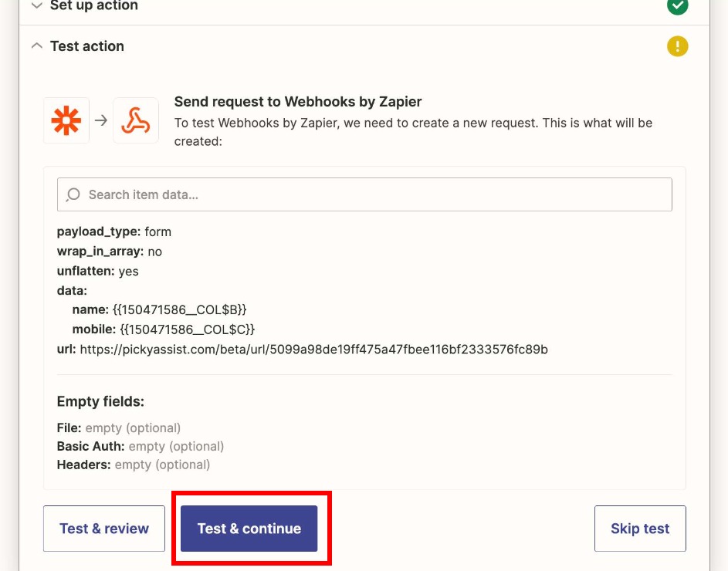Click Test & continue button
728x571 pixels.
[249, 529]
